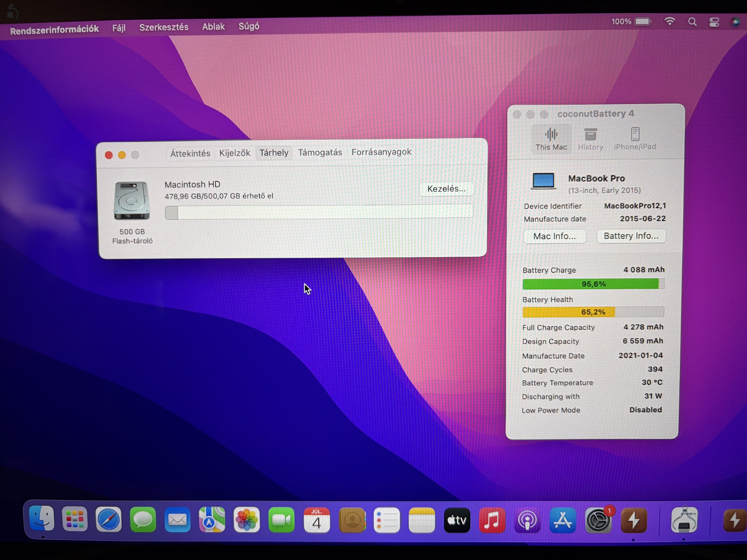Click the Kezelés... storage button
Screen dimensions: 747x560
(x=446, y=189)
